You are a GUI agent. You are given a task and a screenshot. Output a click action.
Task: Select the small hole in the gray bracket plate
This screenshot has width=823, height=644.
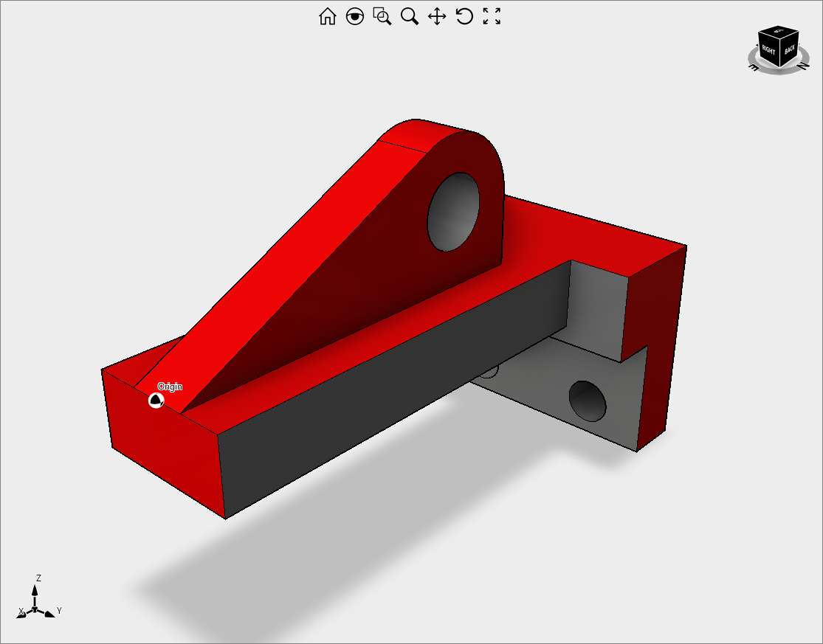(588, 401)
